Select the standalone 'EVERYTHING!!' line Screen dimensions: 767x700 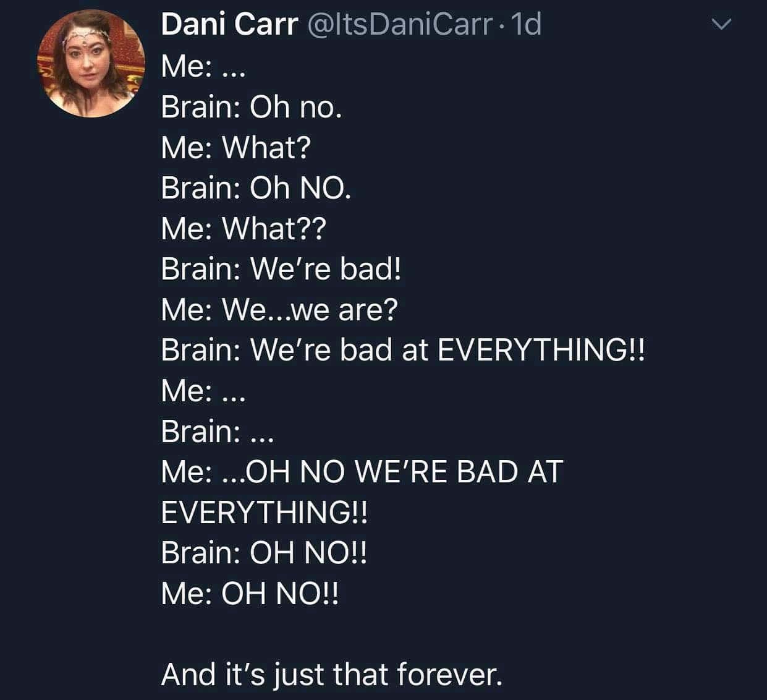click(x=265, y=512)
